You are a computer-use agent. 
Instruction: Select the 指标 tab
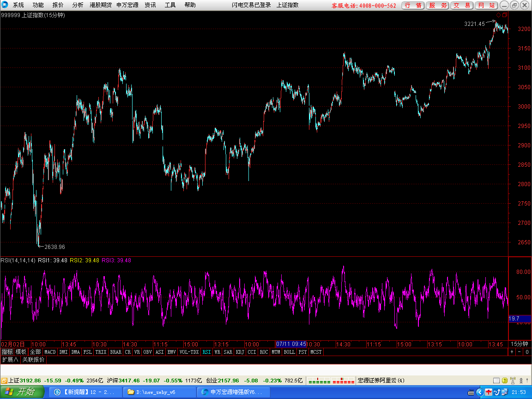(x=7, y=352)
